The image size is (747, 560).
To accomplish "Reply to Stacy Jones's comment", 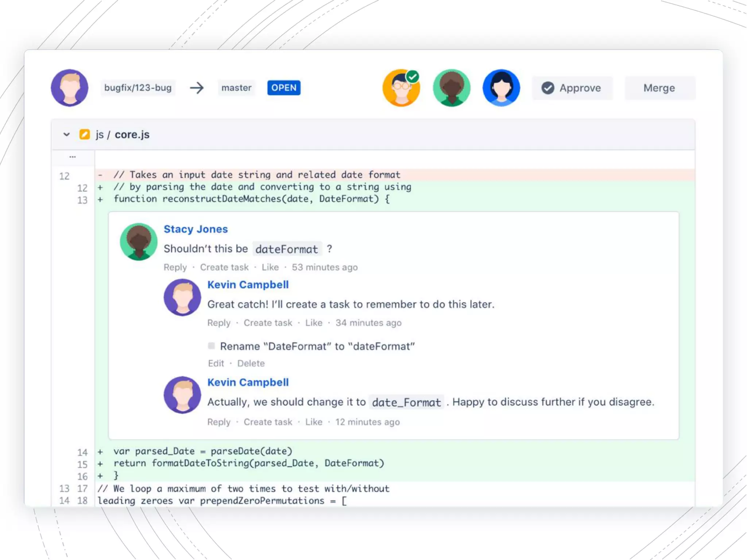I will (x=175, y=267).
